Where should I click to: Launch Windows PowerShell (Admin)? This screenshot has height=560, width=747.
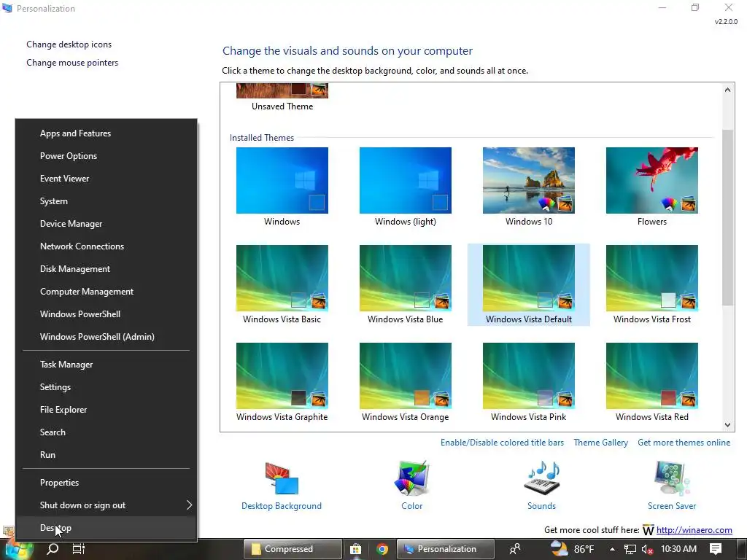click(x=107, y=337)
